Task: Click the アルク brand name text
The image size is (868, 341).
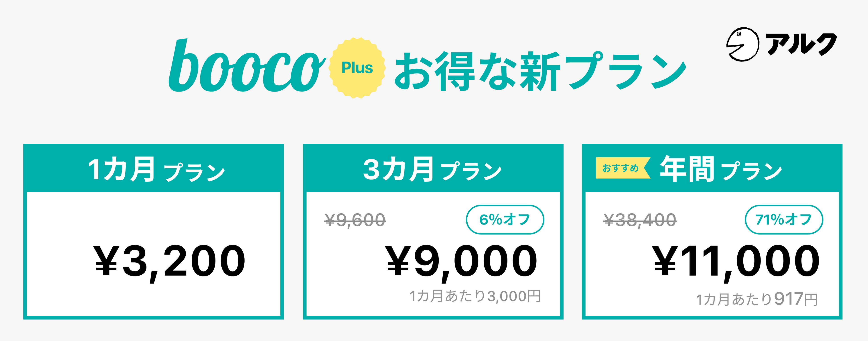Action: pos(801,44)
